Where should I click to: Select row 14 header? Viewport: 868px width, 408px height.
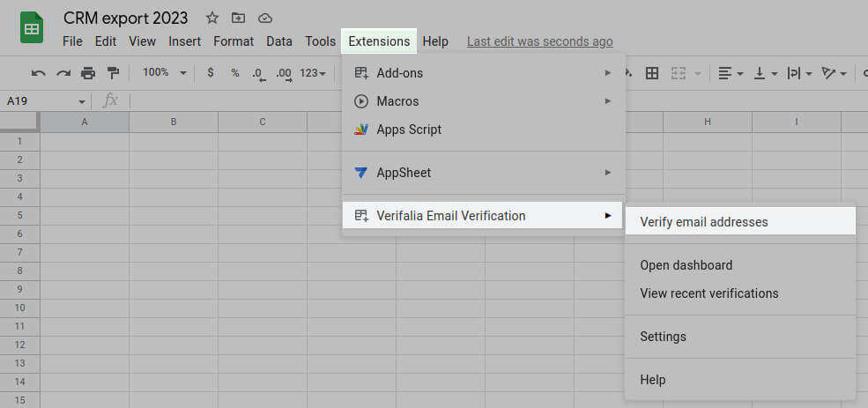pos(20,382)
